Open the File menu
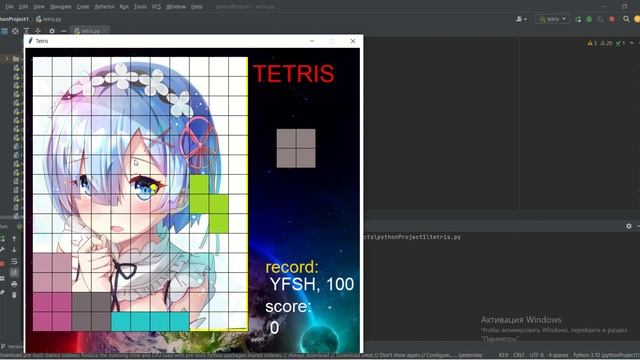The width and height of the screenshot is (640, 360). (9, 7)
